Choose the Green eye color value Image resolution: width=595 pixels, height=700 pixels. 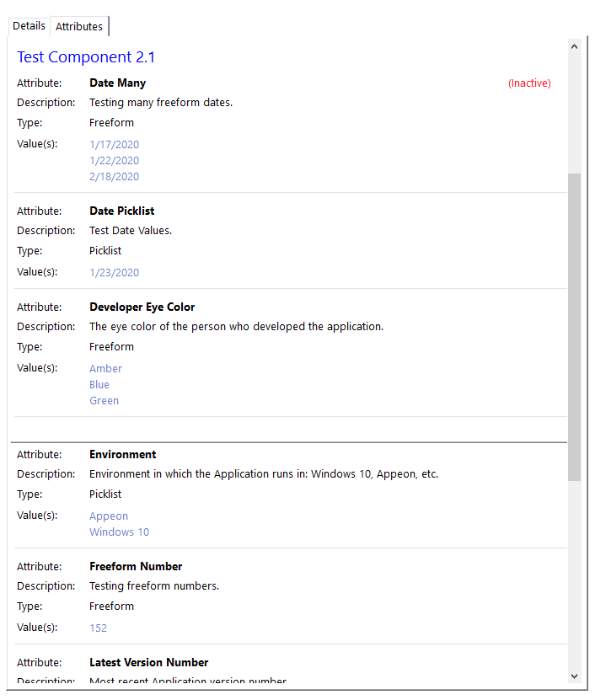click(104, 401)
